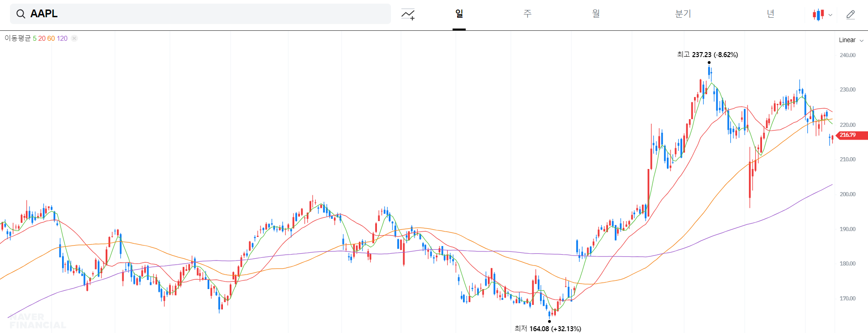Switch to the 년 (yearly) tab
The width and height of the screenshot is (868, 333).
770,14
